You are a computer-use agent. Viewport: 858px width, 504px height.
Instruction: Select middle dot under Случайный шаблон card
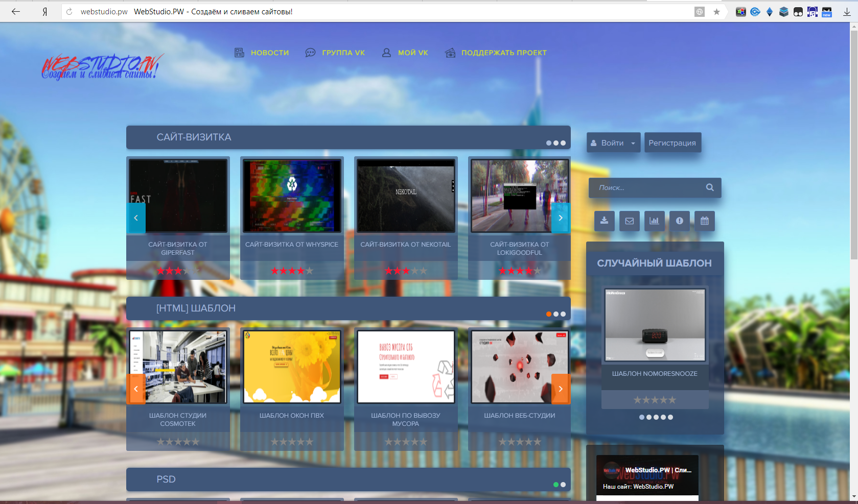(656, 417)
